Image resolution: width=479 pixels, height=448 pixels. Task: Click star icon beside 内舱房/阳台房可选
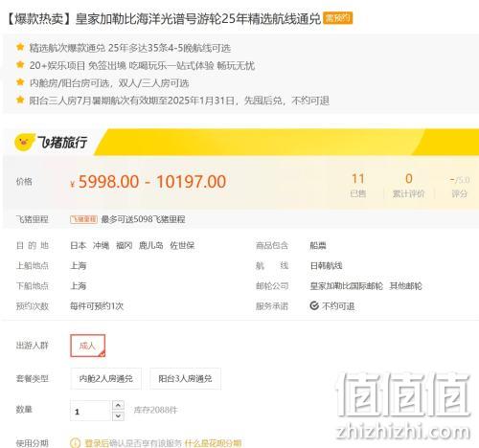tap(20, 82)
